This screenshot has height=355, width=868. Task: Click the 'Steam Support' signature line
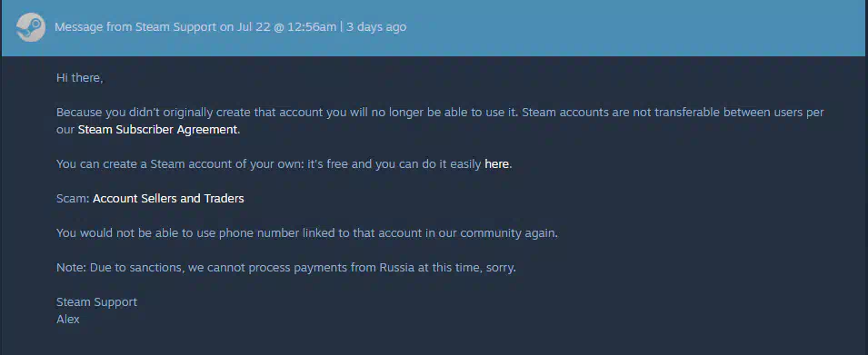coord(97,302)
